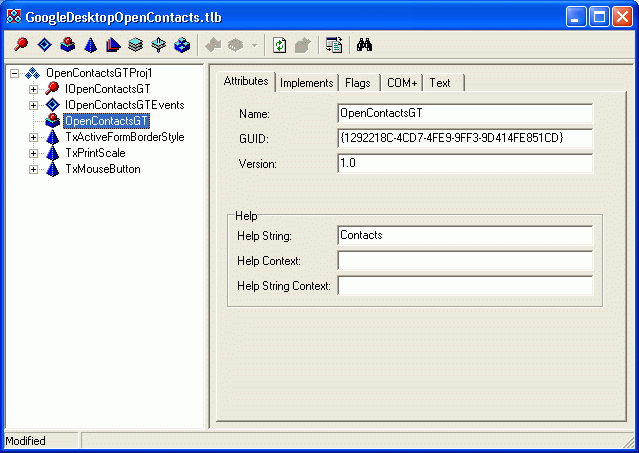
Task: Click the New Record stacked-layers icon
Action: click(136, 44)
